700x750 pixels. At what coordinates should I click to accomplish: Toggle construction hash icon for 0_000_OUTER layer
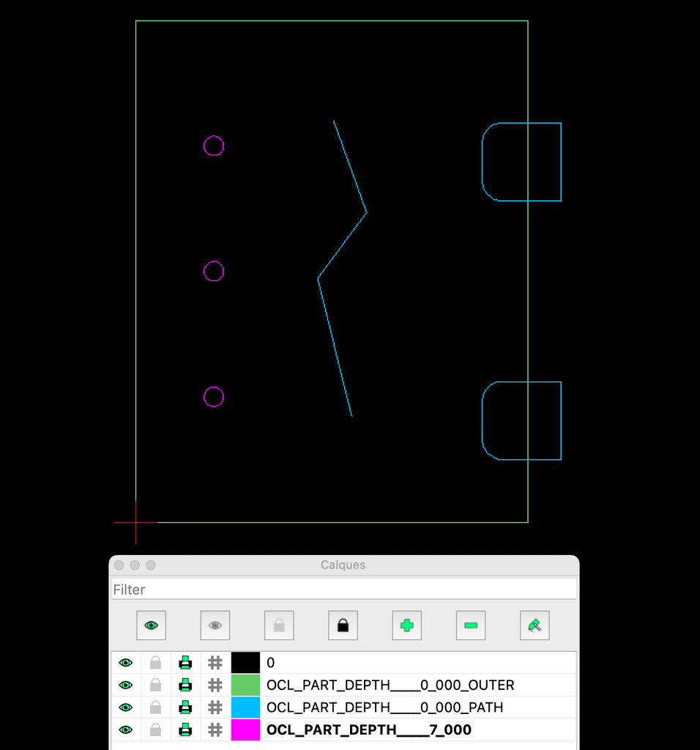coord(215,685)
